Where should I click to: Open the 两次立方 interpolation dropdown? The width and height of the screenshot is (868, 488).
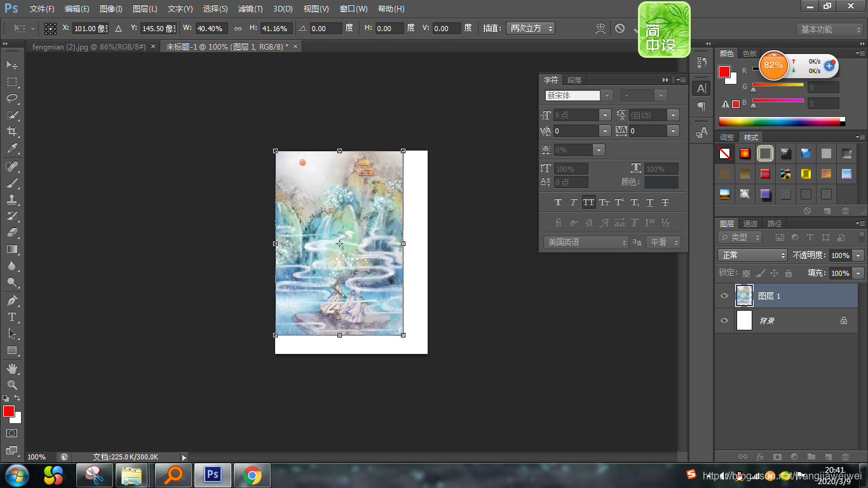[x=531, y=29]
